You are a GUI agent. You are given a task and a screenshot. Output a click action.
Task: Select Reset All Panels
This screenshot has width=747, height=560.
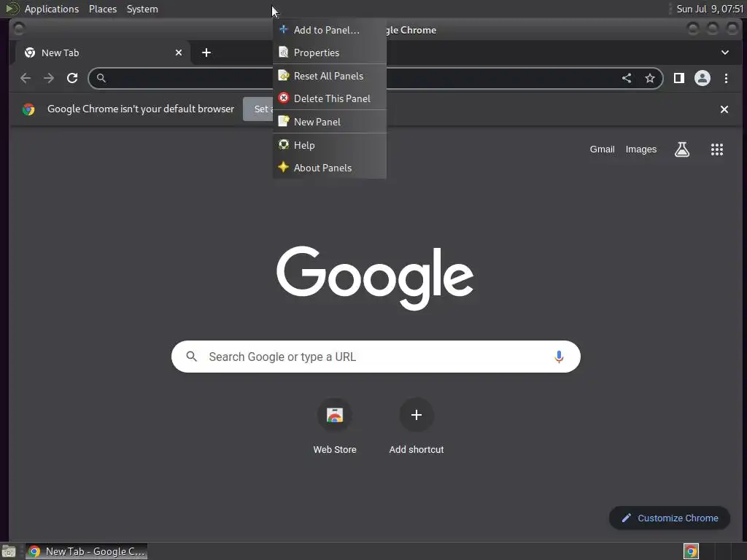pyautogui.click(x=329, y=76)
